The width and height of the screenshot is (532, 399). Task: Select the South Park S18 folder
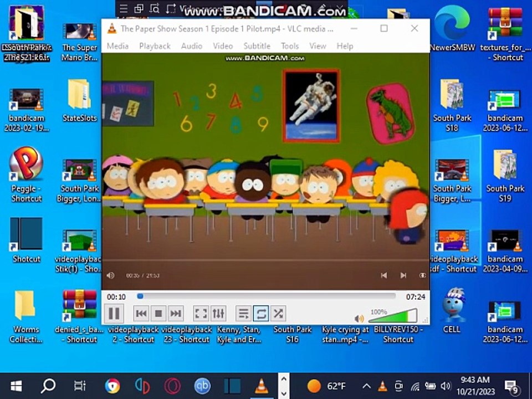pos(452,105)
